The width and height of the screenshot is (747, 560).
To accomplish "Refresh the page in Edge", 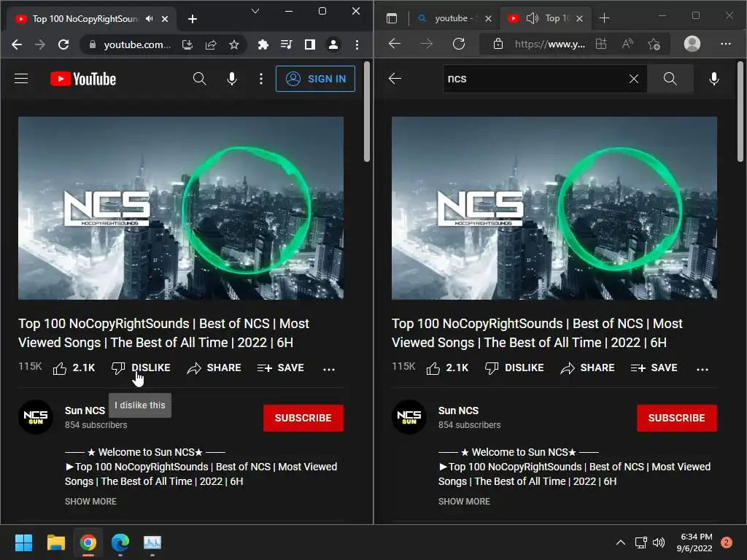I will [459, 44].
